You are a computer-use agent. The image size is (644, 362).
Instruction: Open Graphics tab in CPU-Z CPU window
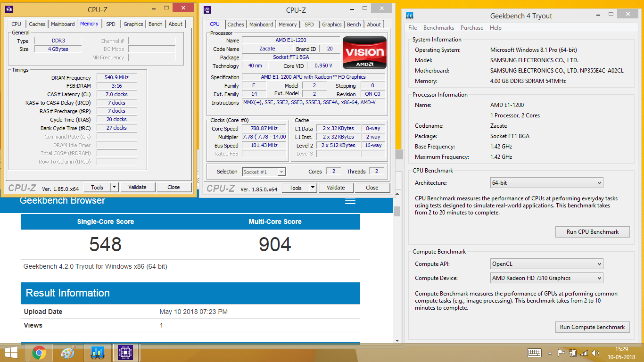point(332,25)
